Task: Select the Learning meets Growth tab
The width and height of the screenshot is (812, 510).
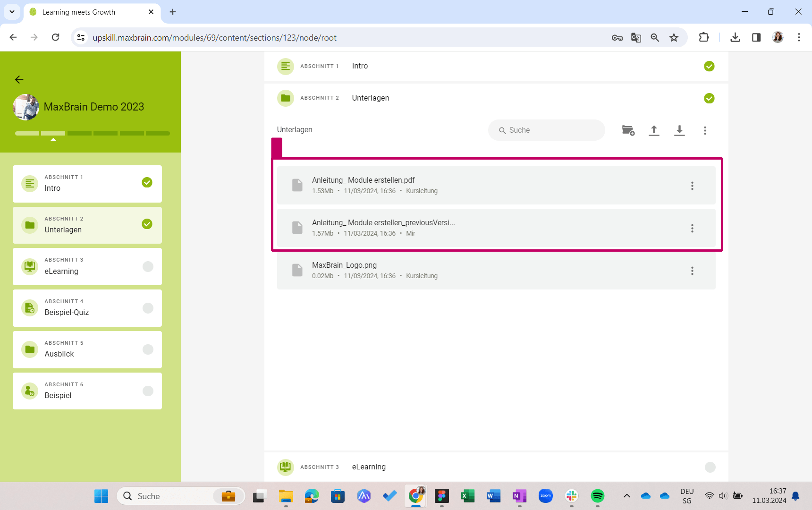Action: pyautogui.click(x=92, y=12)
